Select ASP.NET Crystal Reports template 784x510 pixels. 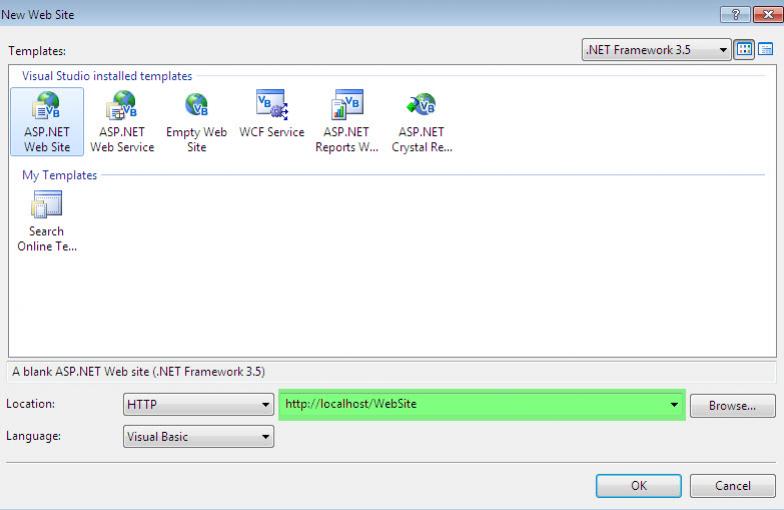(422, 122)
